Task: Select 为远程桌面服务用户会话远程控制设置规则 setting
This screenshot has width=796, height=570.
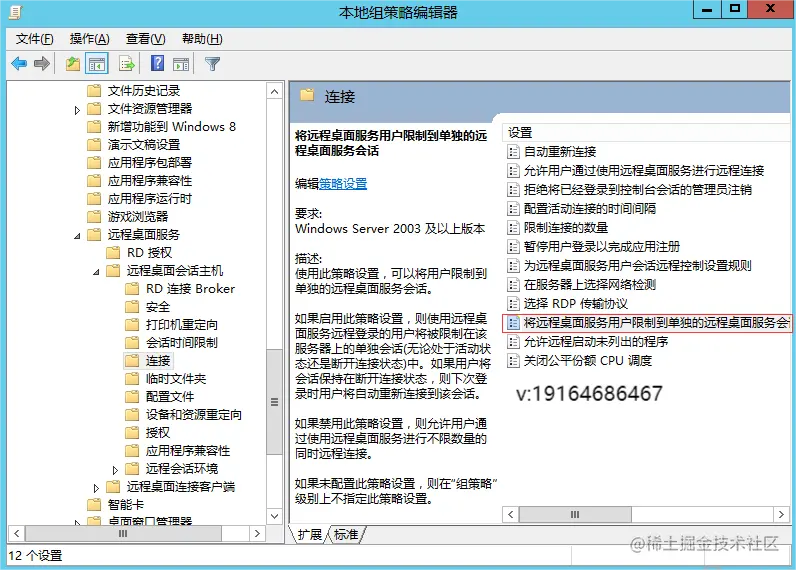Action: tap(638, 265)
